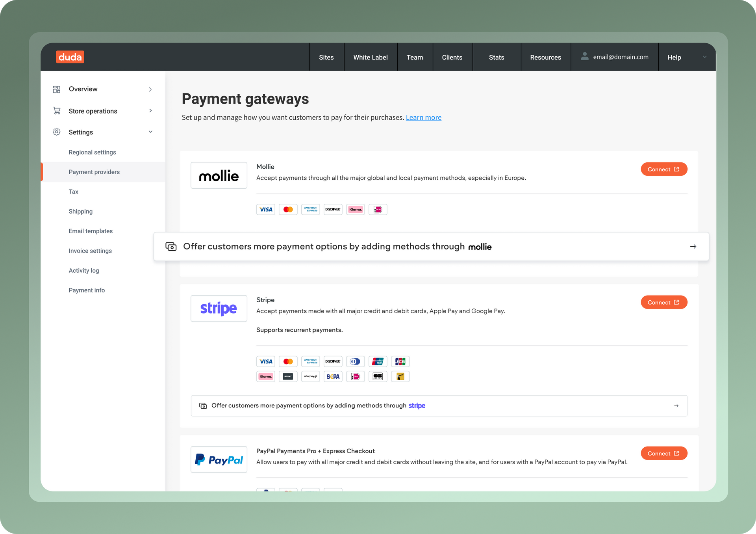This screenshot has height=534, width=756.
Task: Click the text Supports recurrent payments.
Action: coord(300,330)
